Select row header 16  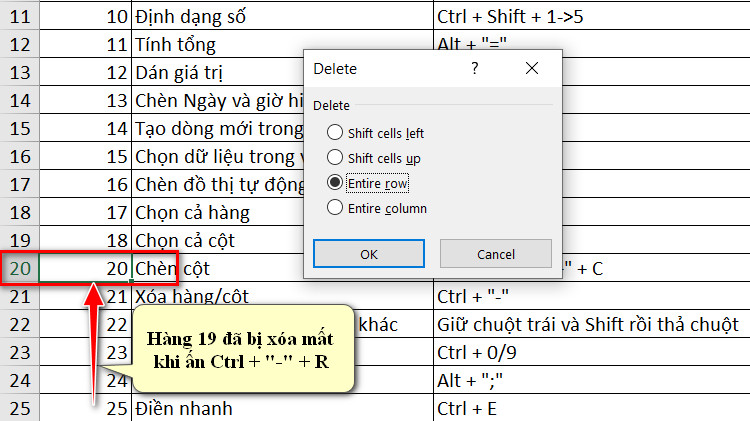coord(20,156)
